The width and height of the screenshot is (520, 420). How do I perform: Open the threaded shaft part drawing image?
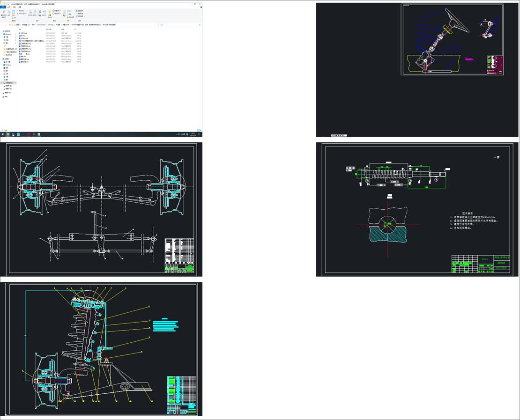pyautogui.click(x=417, y=209)
